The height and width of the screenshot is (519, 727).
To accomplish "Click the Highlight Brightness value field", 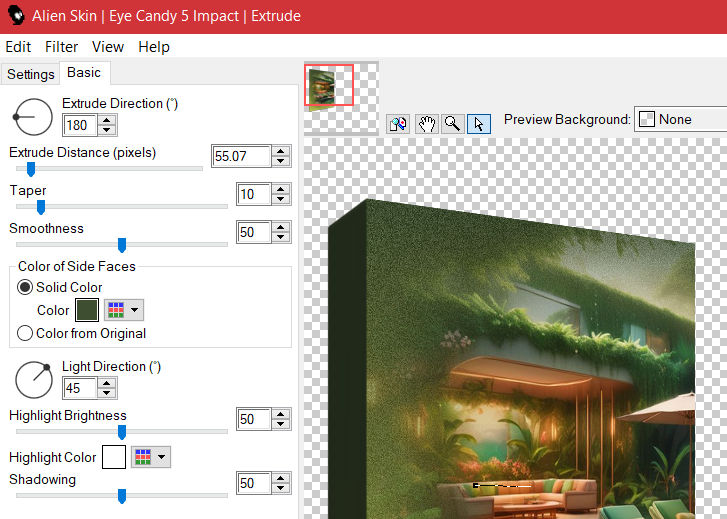I will tap(253, 419).
